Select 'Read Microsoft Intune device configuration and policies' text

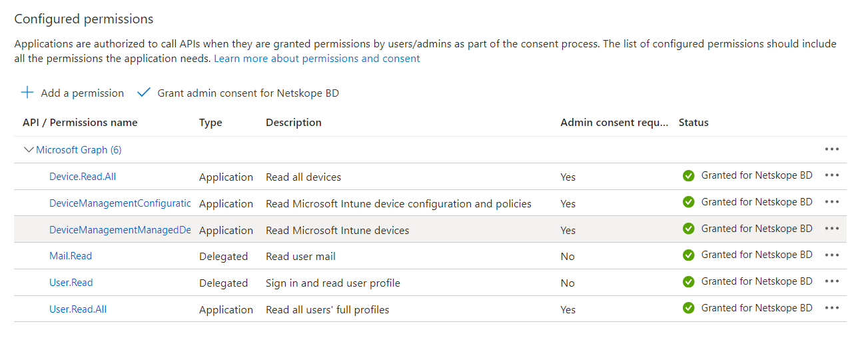click(x=398, y=204)
